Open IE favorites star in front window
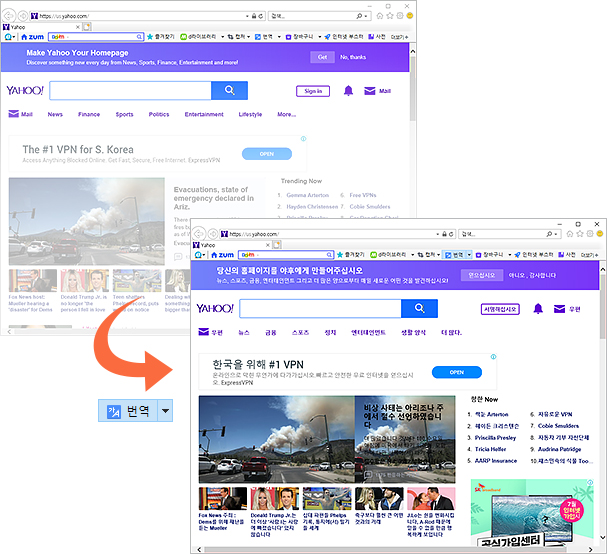This screenshot has width=607, height=554. (580, 234)
